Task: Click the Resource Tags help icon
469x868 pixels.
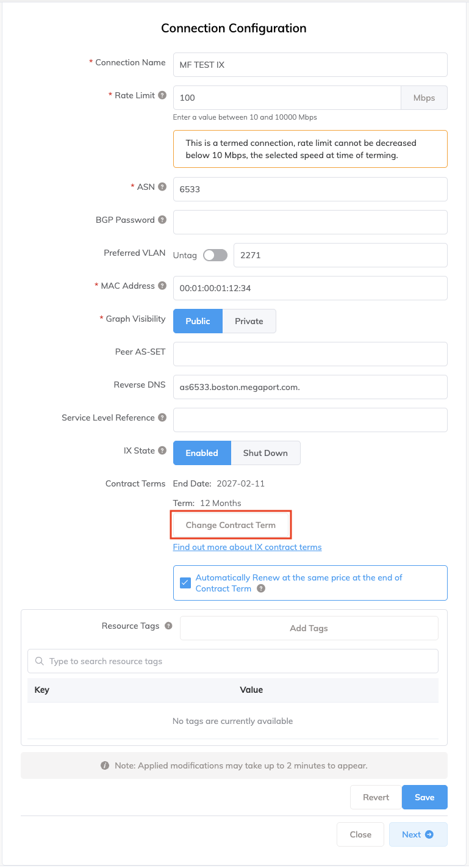Action: [168, 626]
